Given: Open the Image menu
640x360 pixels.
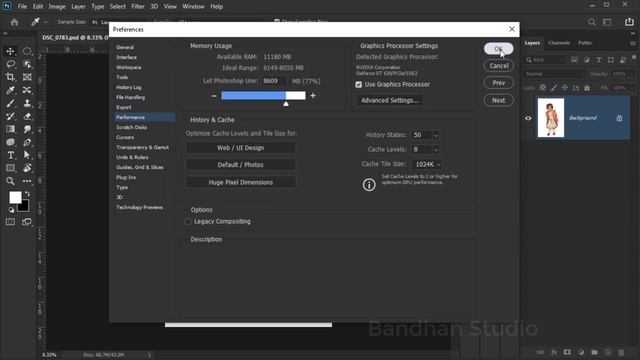Looking at the screenshot, I should click(x=57, y=7).
